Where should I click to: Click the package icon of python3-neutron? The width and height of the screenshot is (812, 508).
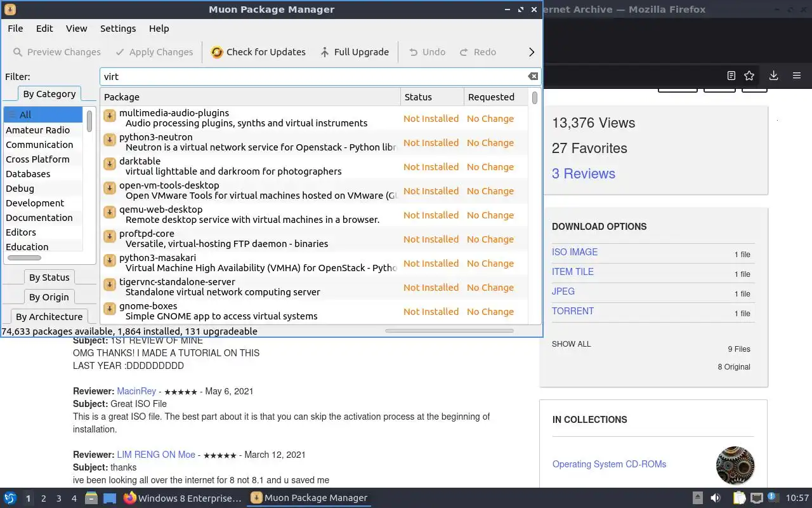click(x=109, y=140)
